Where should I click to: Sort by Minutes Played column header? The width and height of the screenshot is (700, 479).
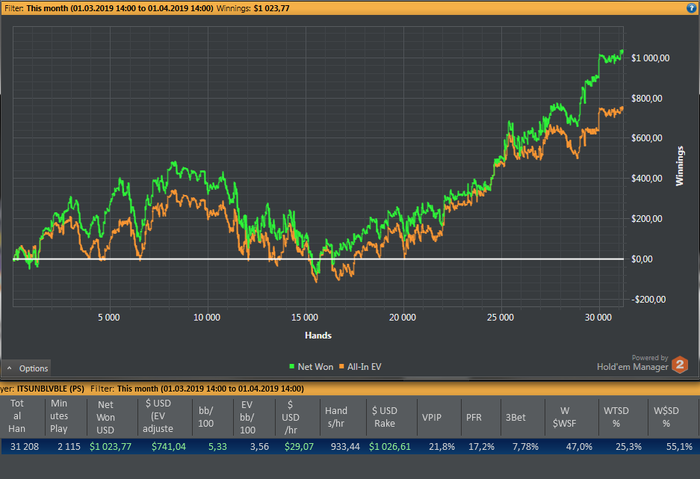[66, 416]
